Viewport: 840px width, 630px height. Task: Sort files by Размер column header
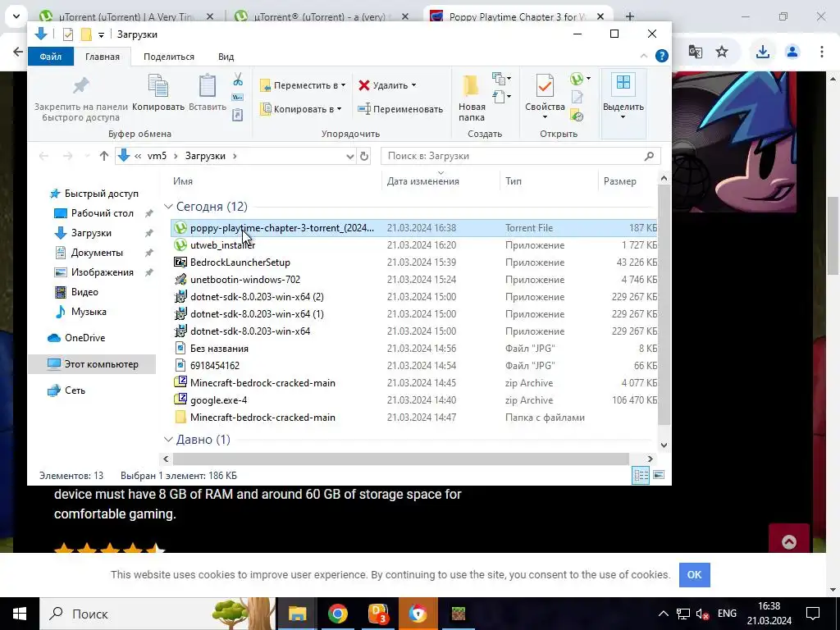620,181
